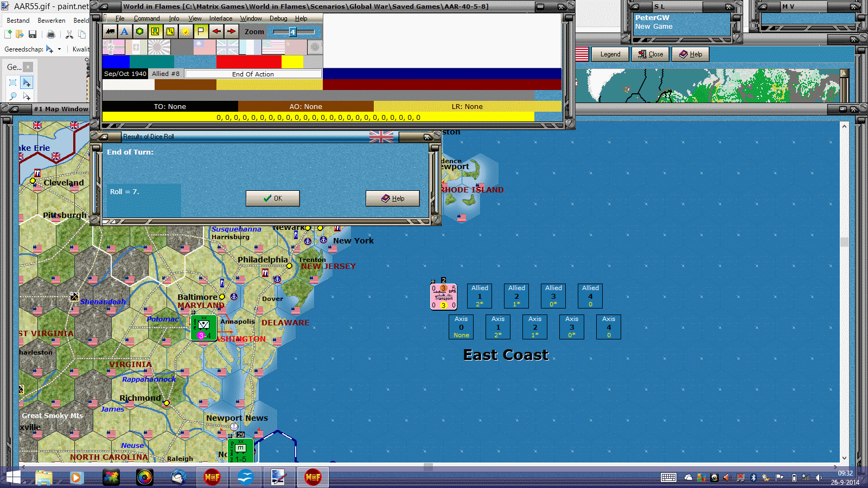The image size is (868, 488).
Task: Open the View menu
Action: [x=195, y=18]
